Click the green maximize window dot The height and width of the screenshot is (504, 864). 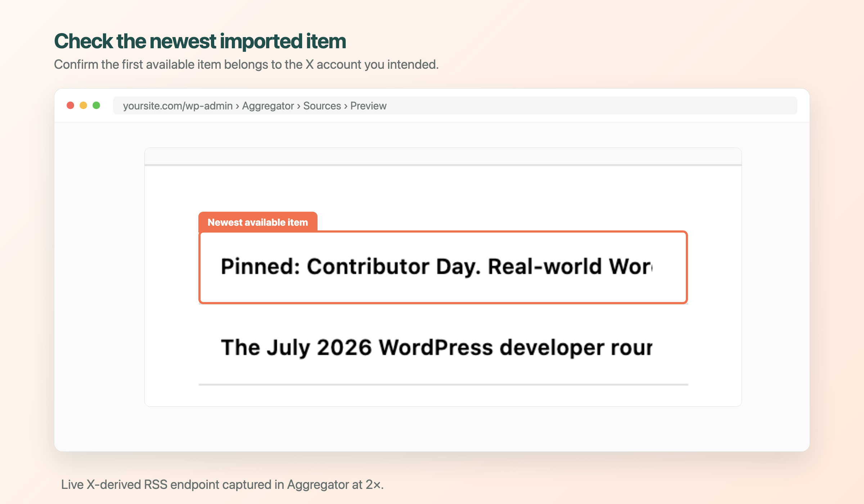point(96,105)
